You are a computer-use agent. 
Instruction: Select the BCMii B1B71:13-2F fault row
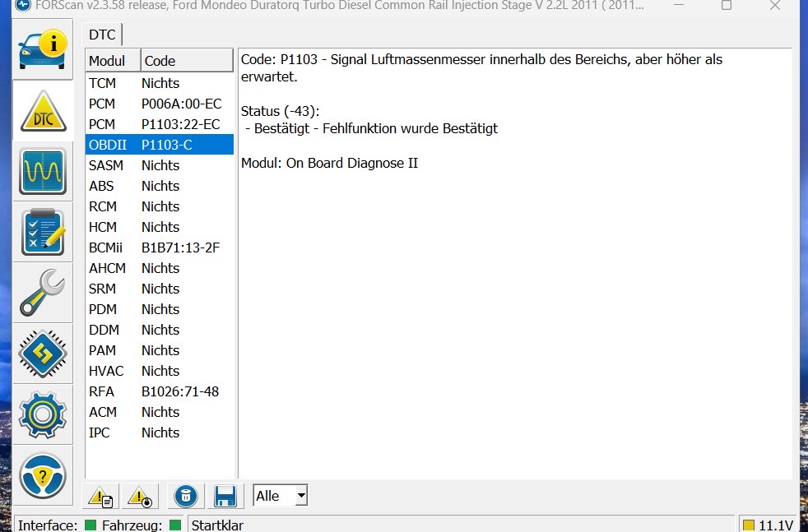[x=160, y=247]
